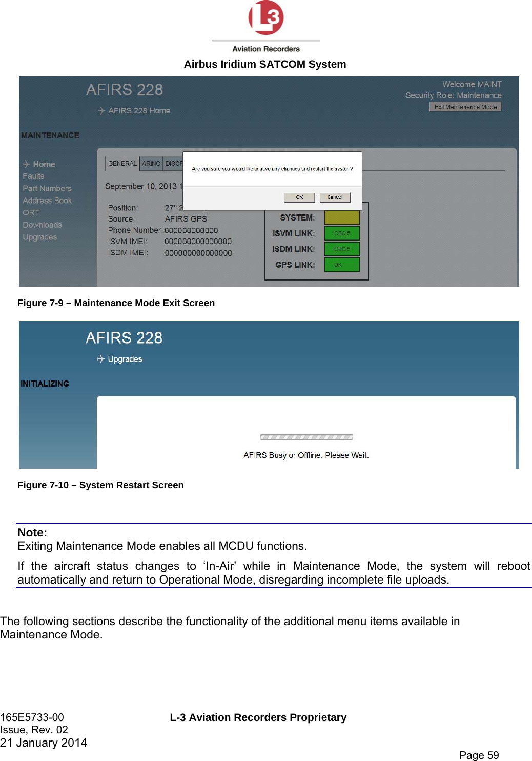Click the Upgrades breadcrumb on restart screen
532x761 pixels.
[125, 359]
